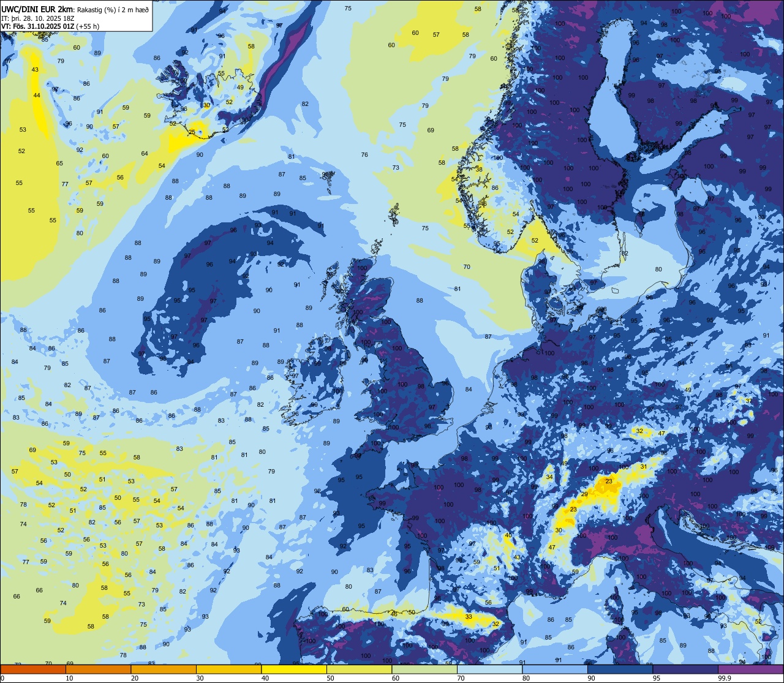Screen dimensions: 784x683
Task: Click the '99.9' legend tick label
Action: click(x=725, y=678)
